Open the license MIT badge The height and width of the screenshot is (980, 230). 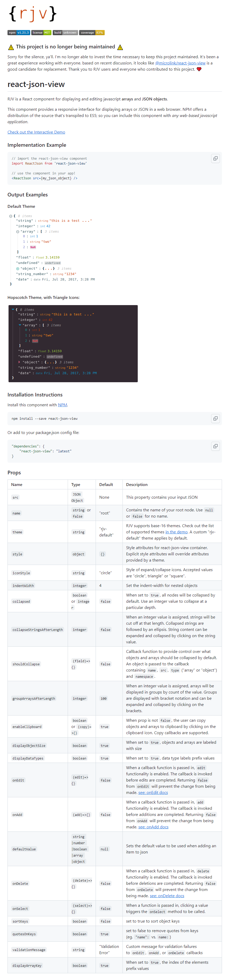click(x=41, y=33)
